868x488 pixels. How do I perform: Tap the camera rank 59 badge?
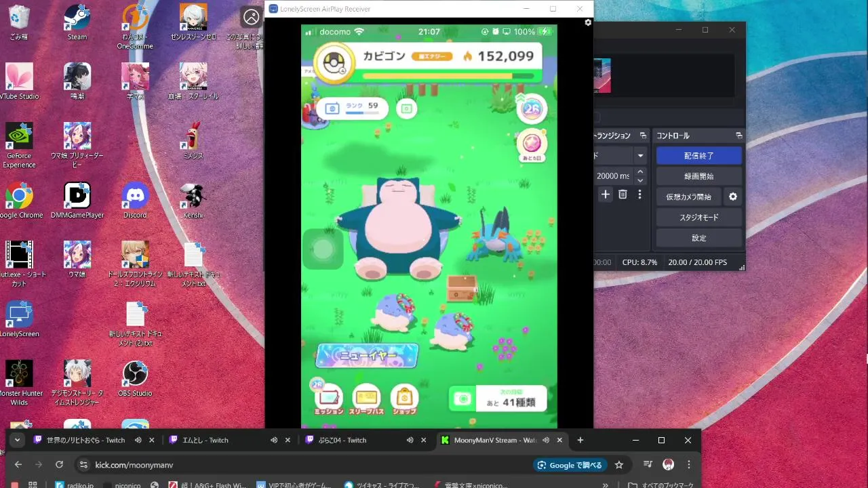coord(353,108)
